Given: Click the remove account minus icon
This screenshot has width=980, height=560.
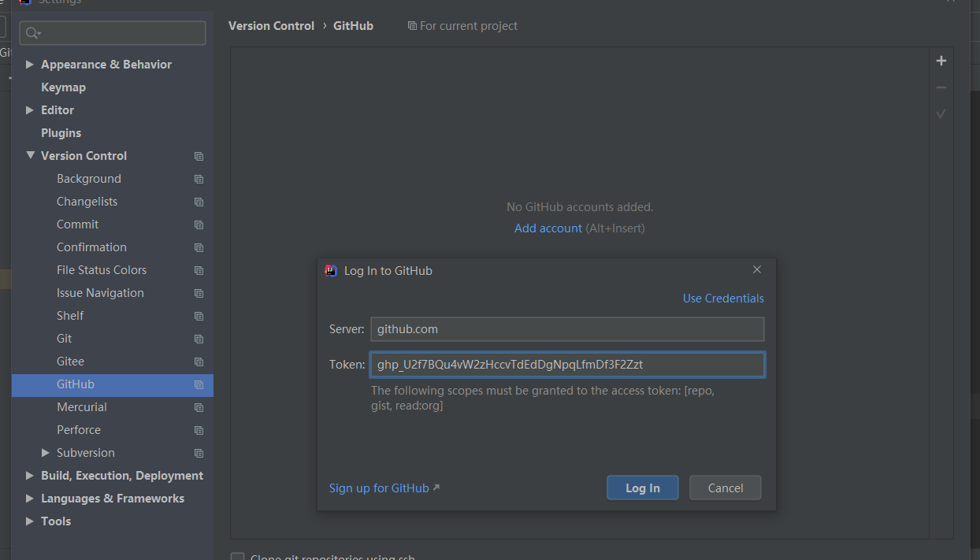Looking at the screenshot, I should pyautogui.click(x=941, y=87).
